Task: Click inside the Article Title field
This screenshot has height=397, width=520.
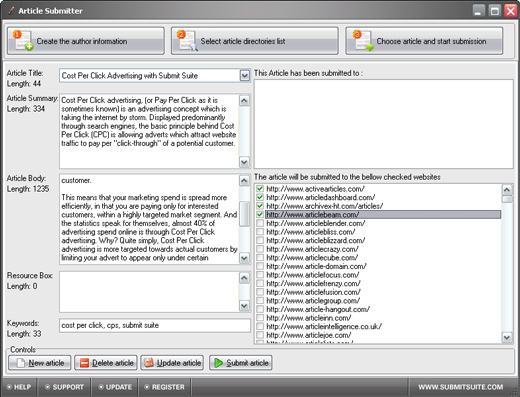Action: tap(150, 76)
